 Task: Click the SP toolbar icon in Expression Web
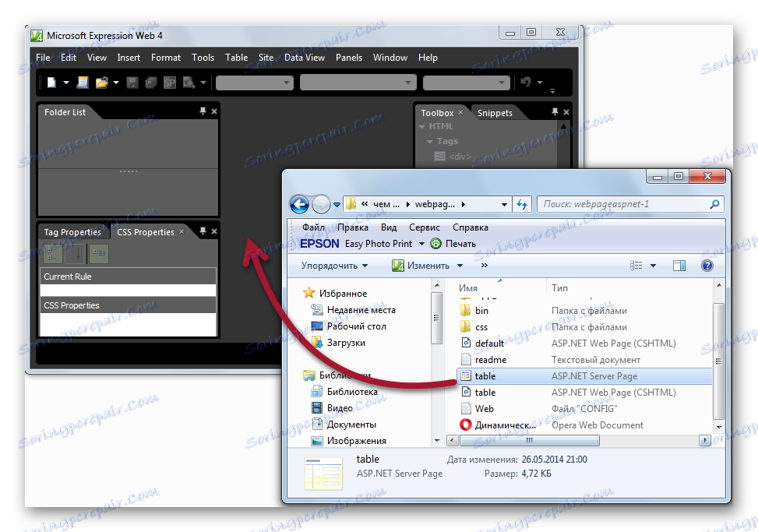click(x=168, y=82)
